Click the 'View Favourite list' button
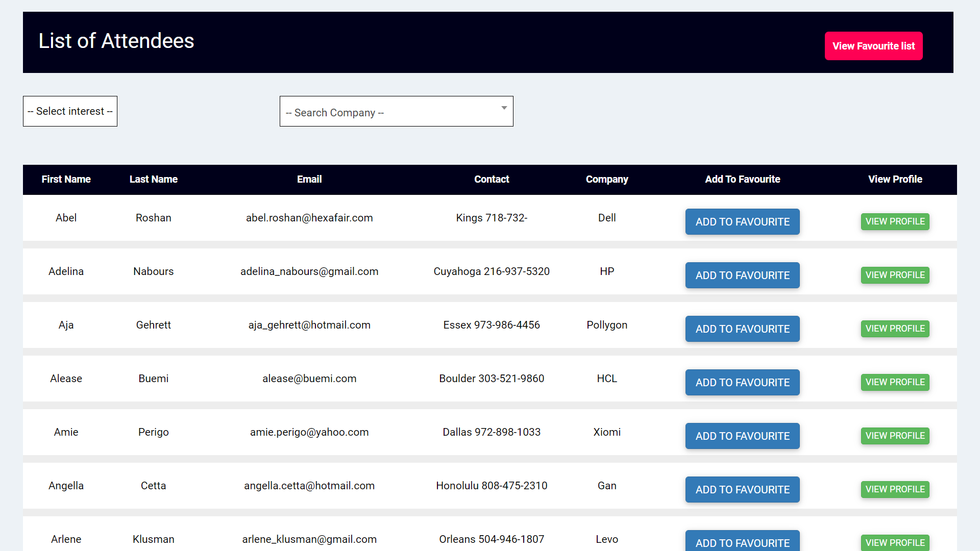This screenshot has width=980, height=551. tap(873, 46)
